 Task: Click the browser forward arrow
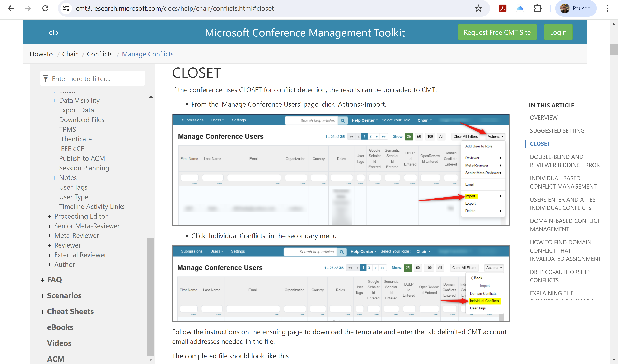point(28,8)
